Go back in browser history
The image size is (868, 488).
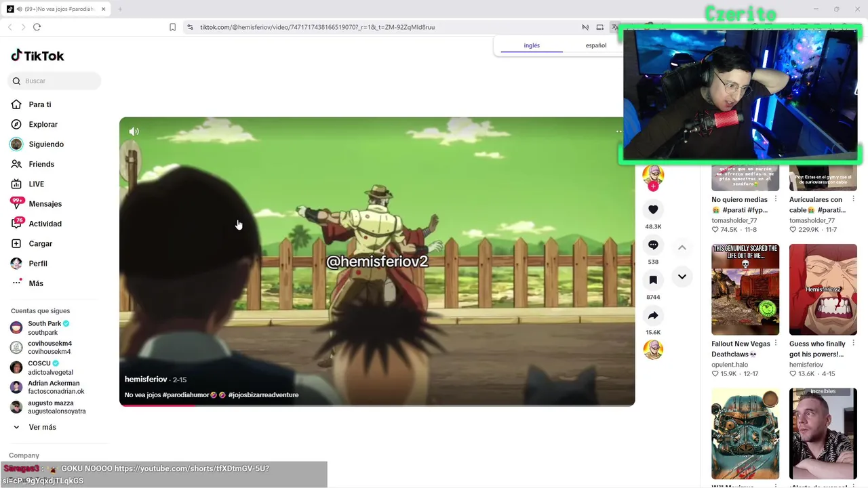click(x=9, y=27)
